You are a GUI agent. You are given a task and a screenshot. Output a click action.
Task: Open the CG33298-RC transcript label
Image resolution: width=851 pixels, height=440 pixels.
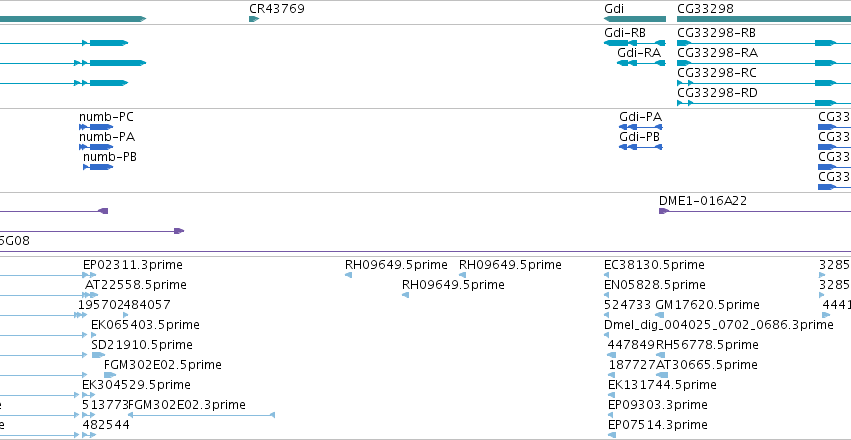716,73
